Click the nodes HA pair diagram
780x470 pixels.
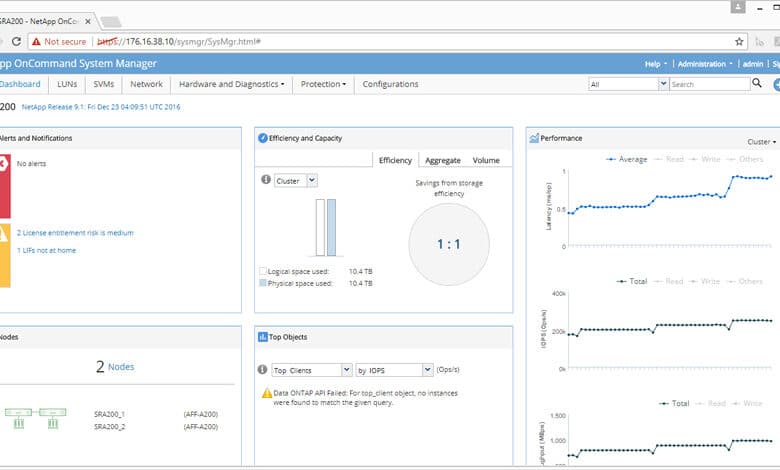pos(35,418)
